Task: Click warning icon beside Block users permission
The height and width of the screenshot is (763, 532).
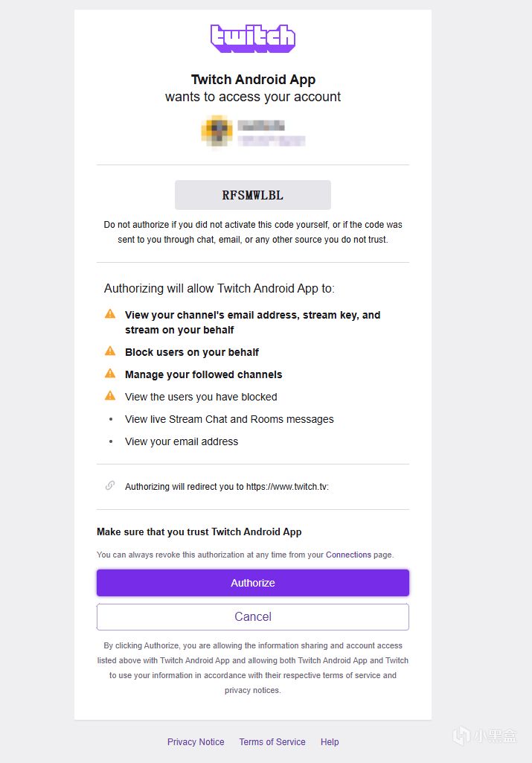Action: pyautogui.click(x=110, y=351)
